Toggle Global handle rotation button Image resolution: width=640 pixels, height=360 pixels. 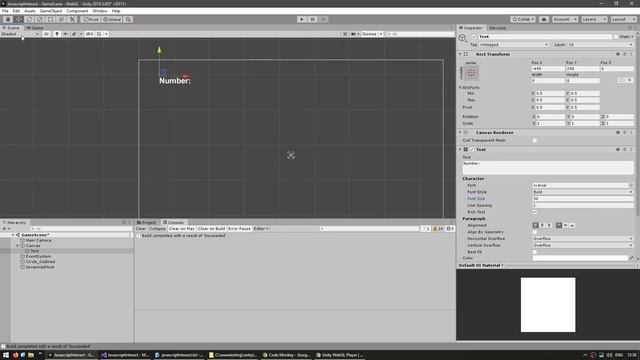point(112,19)
